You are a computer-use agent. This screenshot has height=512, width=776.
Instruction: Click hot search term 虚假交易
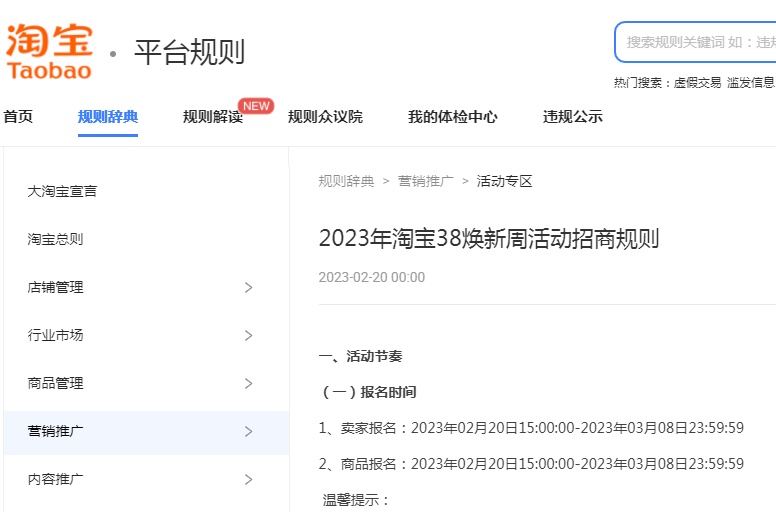click(x=697, y=83)
